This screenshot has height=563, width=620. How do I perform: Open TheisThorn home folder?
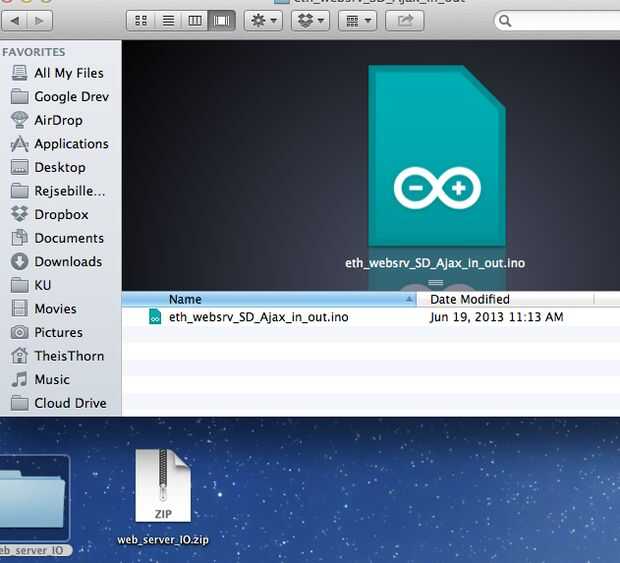coord(57,356)
